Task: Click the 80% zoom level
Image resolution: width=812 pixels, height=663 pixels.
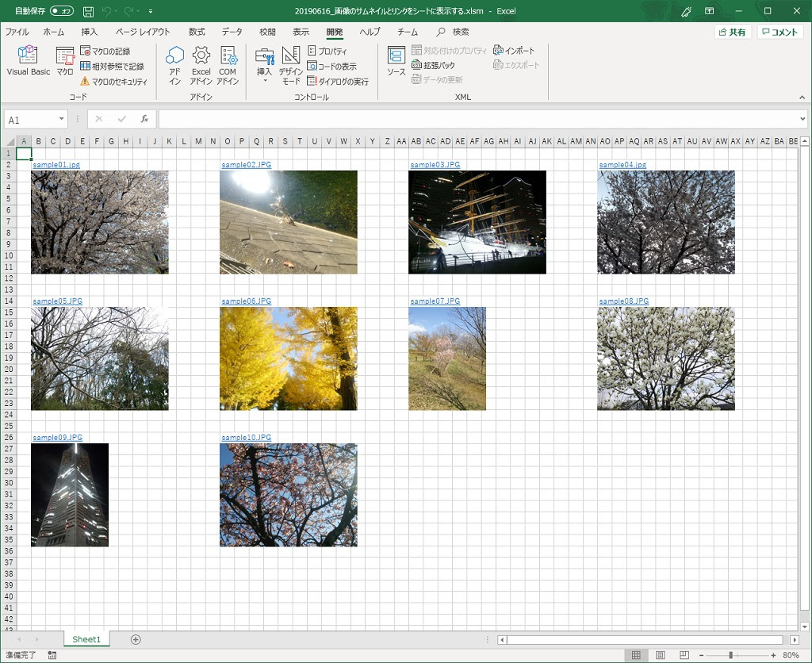Action: point(791,655)
